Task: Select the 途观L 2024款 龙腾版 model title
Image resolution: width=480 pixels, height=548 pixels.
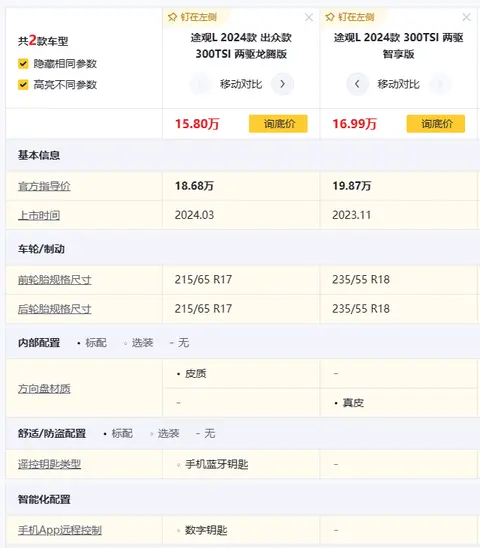Action: pyautogui.click(x=241, y=46)
